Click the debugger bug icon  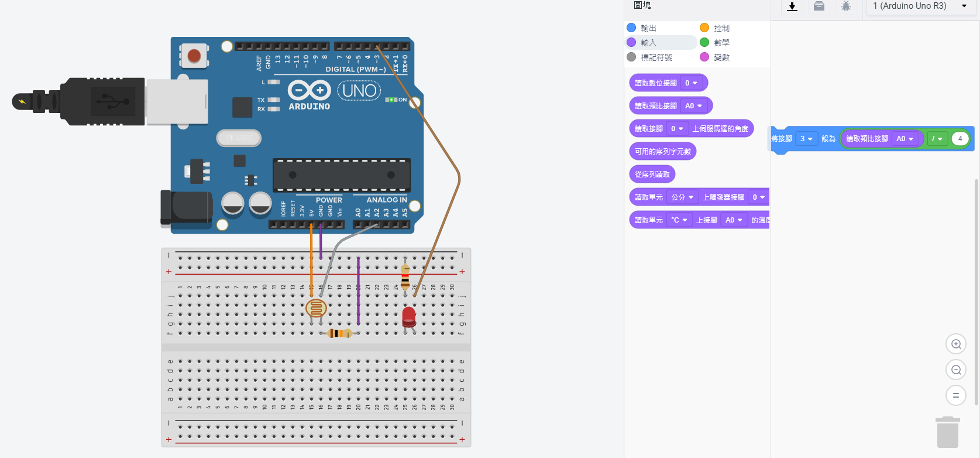pyautogui.click(x=846, y=6)
